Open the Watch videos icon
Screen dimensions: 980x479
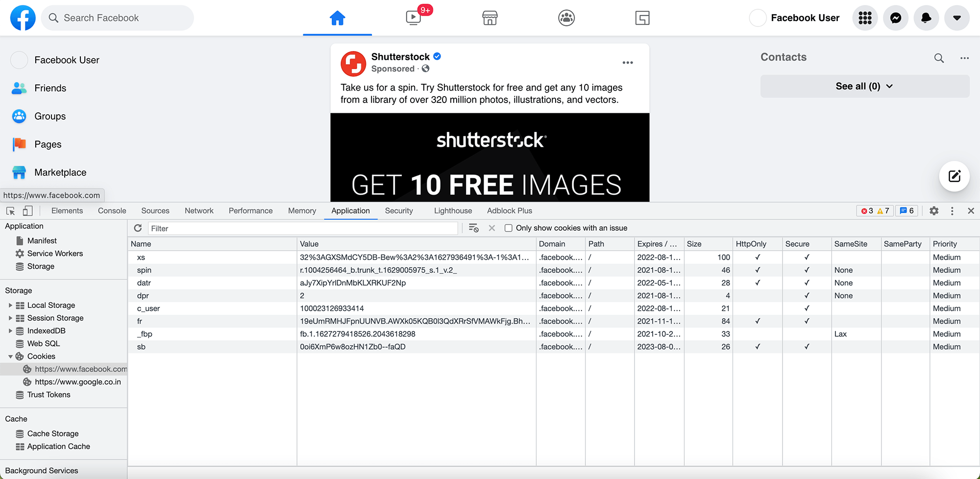[414, 18]
